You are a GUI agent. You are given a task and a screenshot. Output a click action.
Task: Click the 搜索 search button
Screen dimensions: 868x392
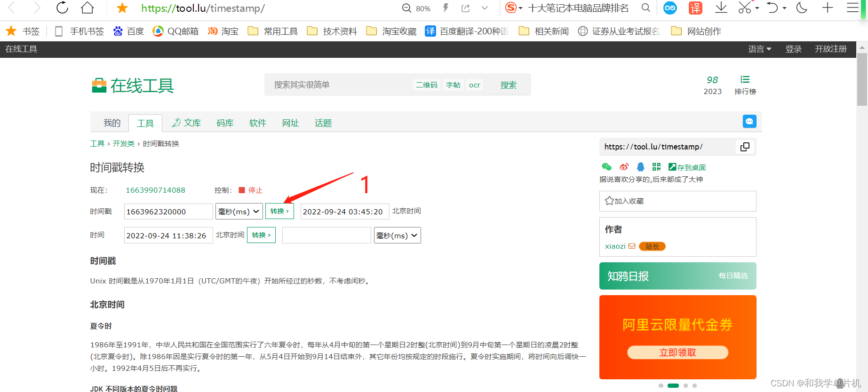coord(509,85)
